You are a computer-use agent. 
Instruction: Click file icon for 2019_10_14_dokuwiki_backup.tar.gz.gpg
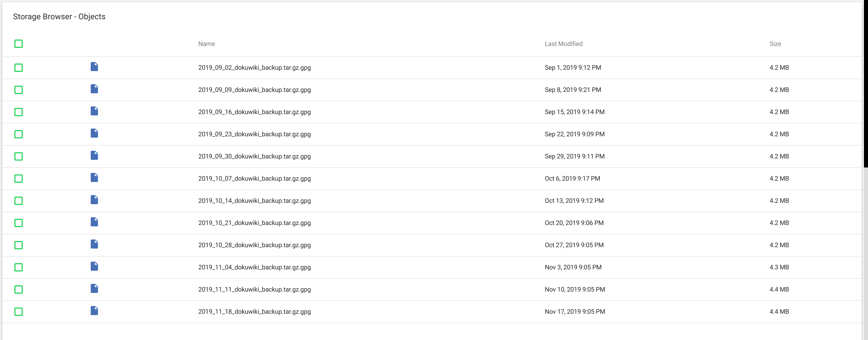pos(94,200)
